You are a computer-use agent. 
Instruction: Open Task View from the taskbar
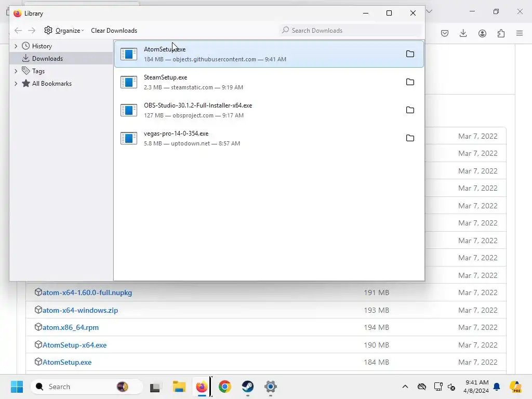coord(155,387)
